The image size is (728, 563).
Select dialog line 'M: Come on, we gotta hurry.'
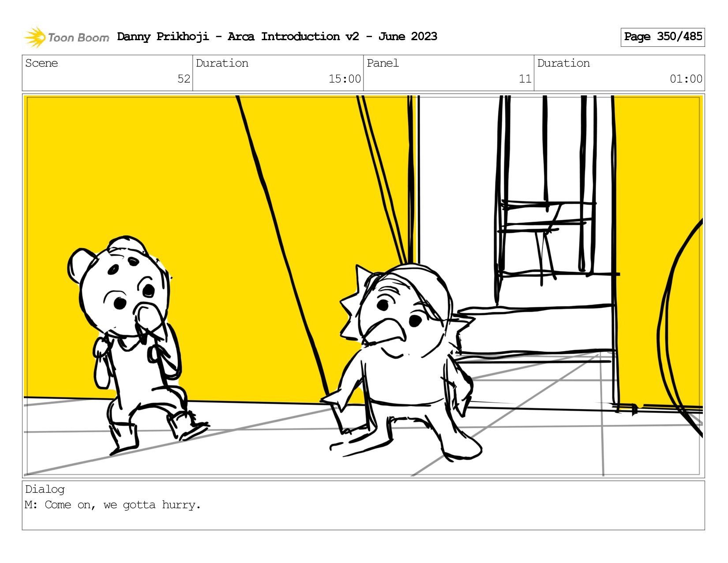click(113, 505)
